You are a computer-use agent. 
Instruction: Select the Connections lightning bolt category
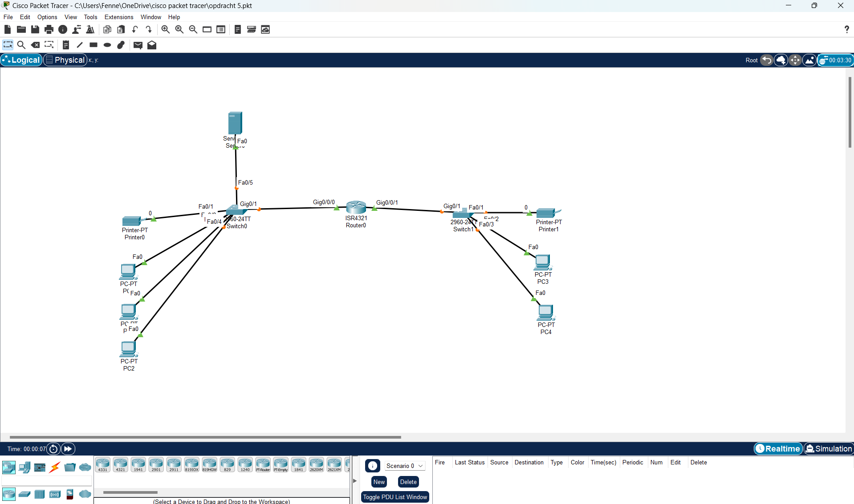55,467
